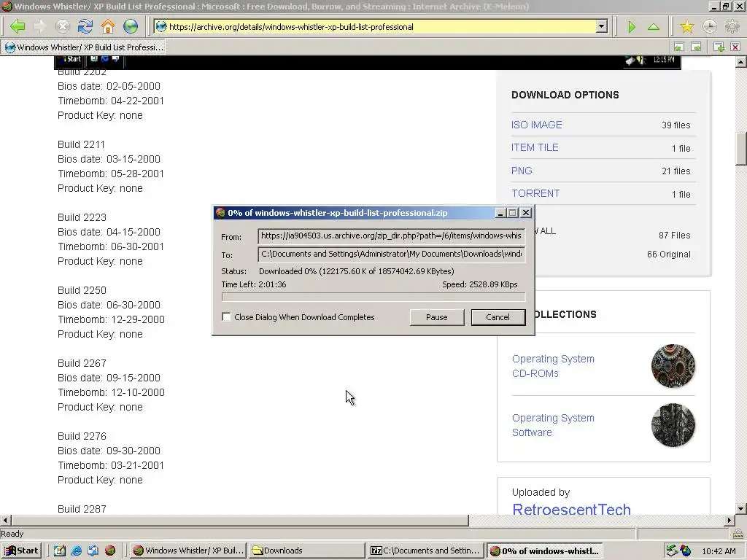The height and width of the screenshot is (560, 747).
Task: Switch to 0% download taskbar button
Action: (544, 551)
